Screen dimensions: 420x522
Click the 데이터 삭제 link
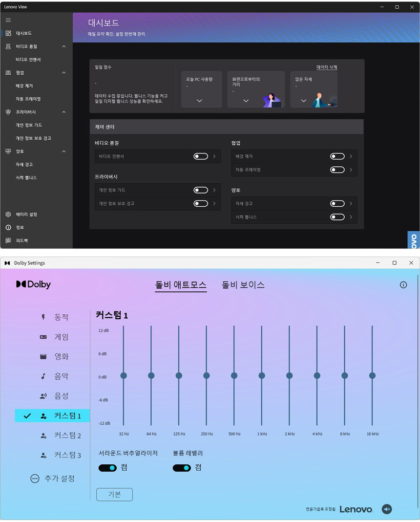(327, 67)
